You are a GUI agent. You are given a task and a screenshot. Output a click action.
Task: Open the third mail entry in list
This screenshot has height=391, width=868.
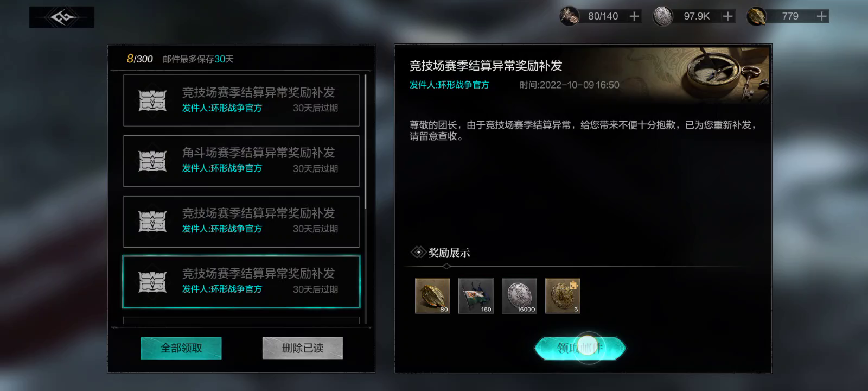pos(241,222)
